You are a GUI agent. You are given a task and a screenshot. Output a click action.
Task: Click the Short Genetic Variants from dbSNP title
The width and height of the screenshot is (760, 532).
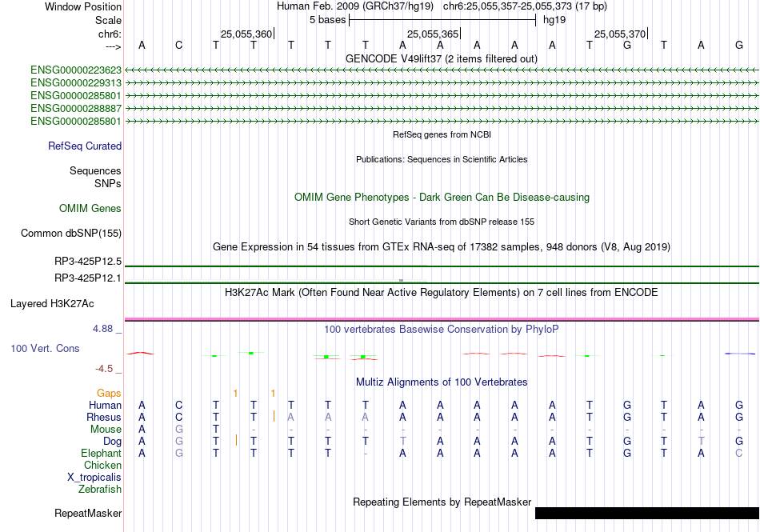click(x=442, y=222)
